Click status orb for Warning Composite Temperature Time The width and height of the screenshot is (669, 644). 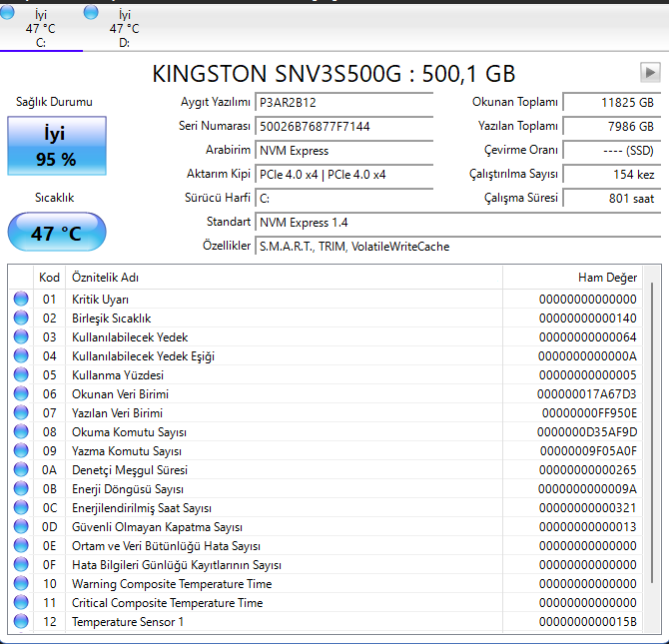click(x=21, y=583)
